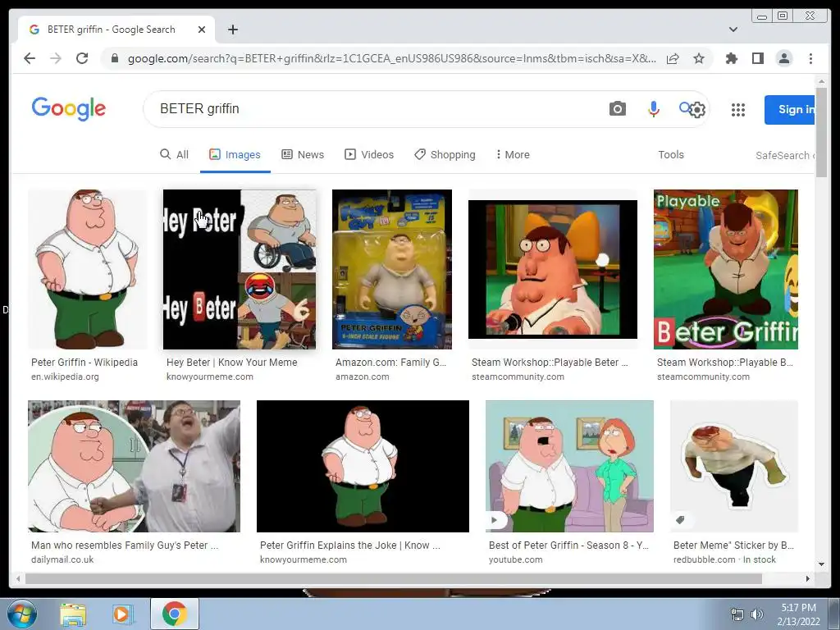Image resolution: width=840 pixels, height=630 pixels.
Task: Open network tray icon
Action: (737, 614)
